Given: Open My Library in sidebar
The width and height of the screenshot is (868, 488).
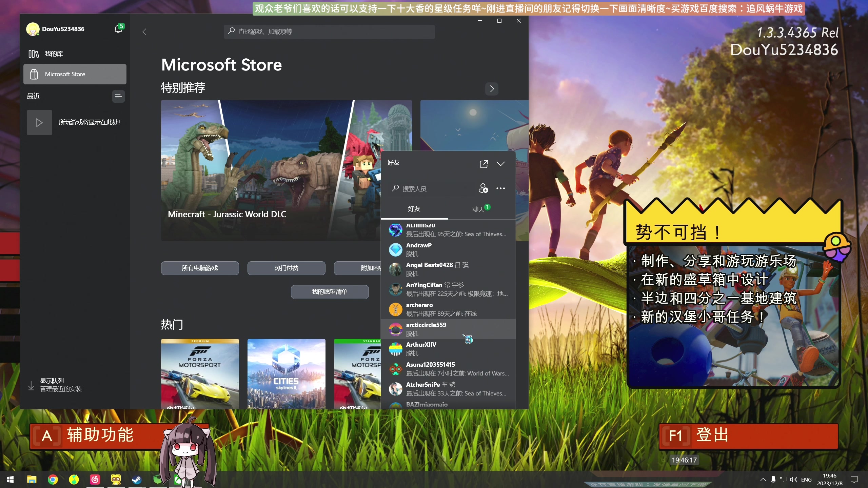Looking at the screenshot, I should pos(54,54).
